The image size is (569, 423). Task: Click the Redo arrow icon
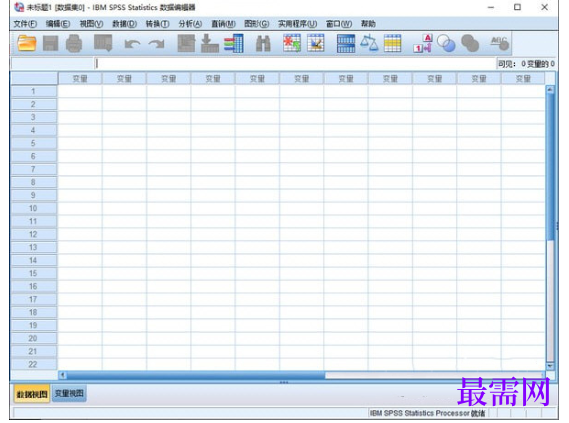156,44
